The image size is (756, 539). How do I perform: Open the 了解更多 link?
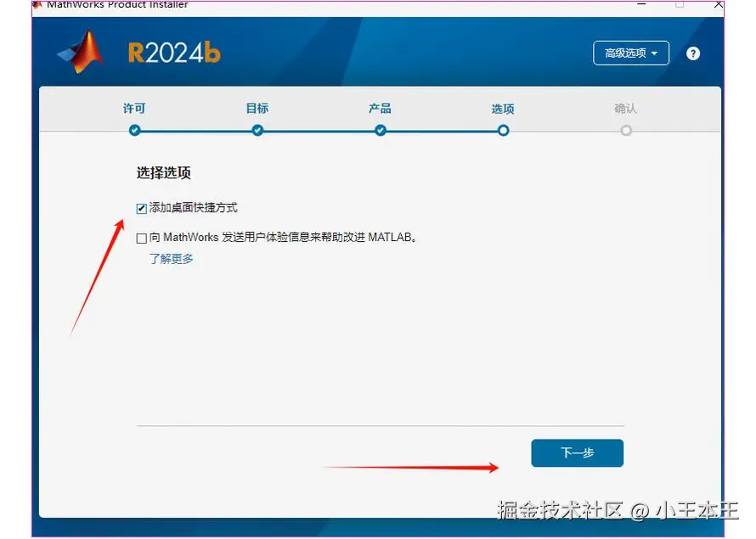point(171,259)
